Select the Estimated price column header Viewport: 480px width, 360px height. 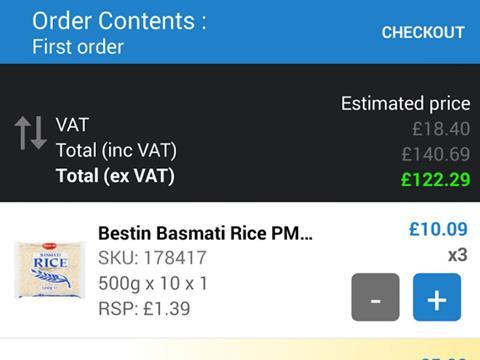pyautogui.click(x=406, y=103)
